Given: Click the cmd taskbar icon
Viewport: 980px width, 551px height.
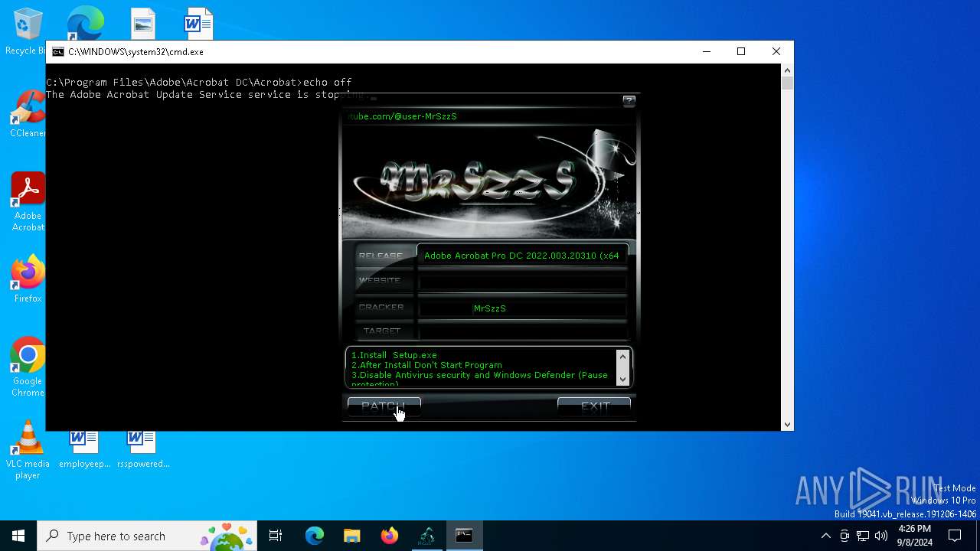Looking at the screenshot, I should 464,536.
